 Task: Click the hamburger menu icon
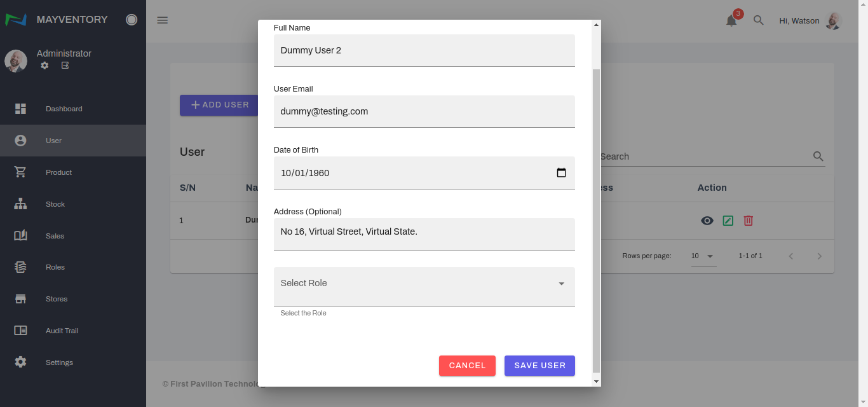point(162,20)
